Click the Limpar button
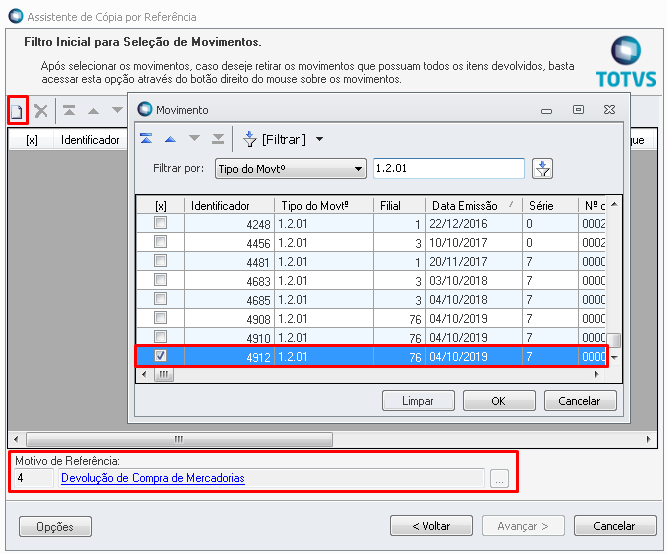 [x=418, y=401]
